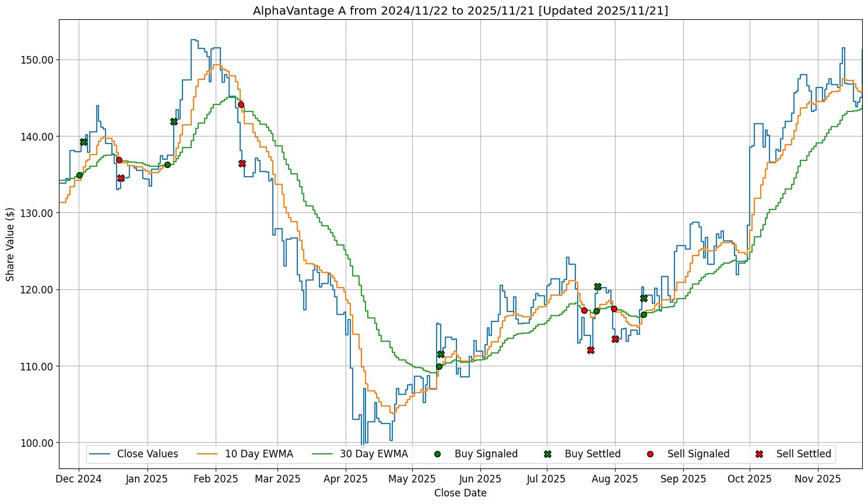Click the chart title text

(461, 10)
